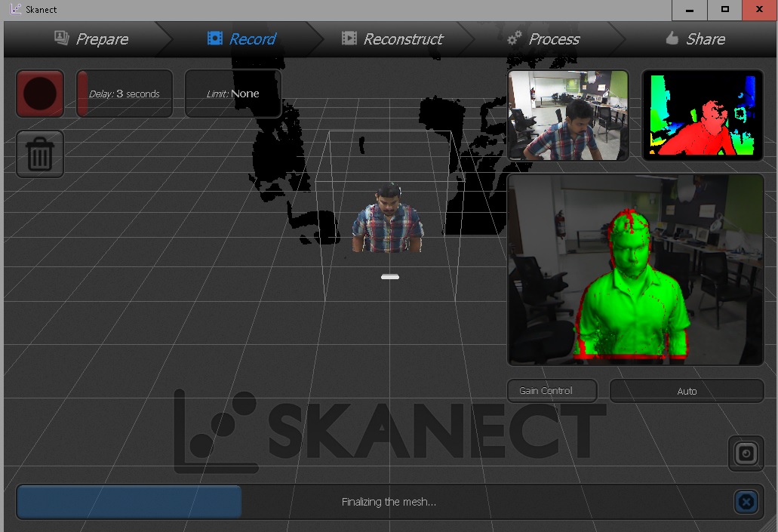The width and height of the screenshot is (778, 532).
Task: Change the Limit None setting
Action: tap(233, 94)
